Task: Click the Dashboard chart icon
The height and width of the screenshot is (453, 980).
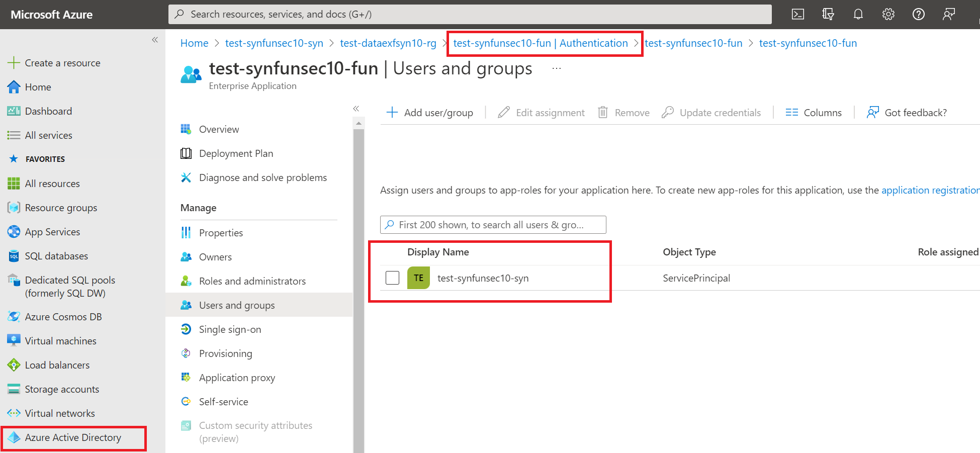Action: pos(14,111)
